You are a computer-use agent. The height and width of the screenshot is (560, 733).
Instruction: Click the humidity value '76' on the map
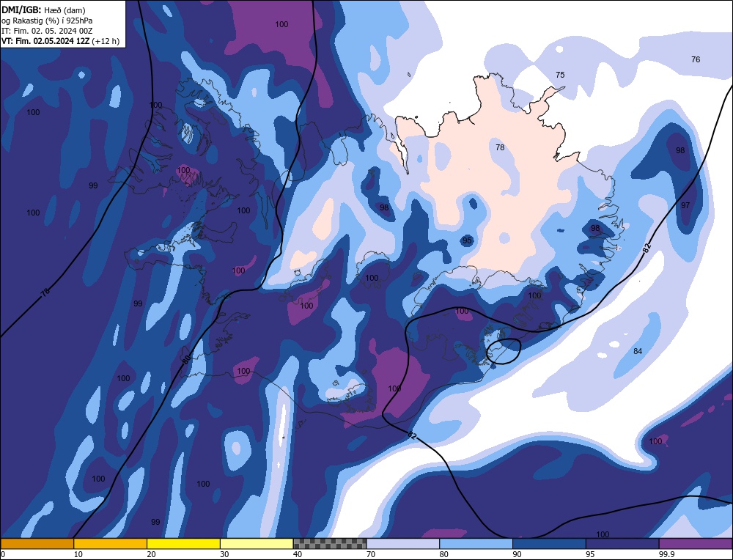[x=696, y=59]
